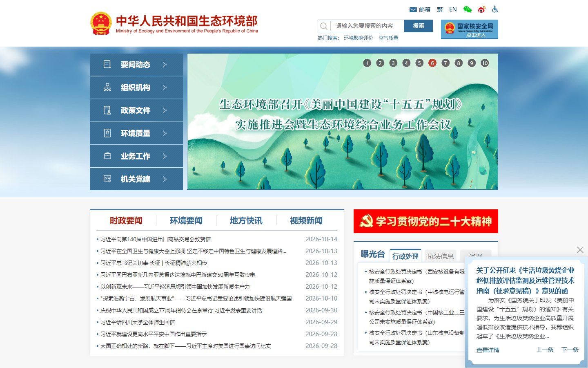This screenshot has height=368, width=588.
Task: Switch carousel to slide 5
Action: click(x=419, y=63)
